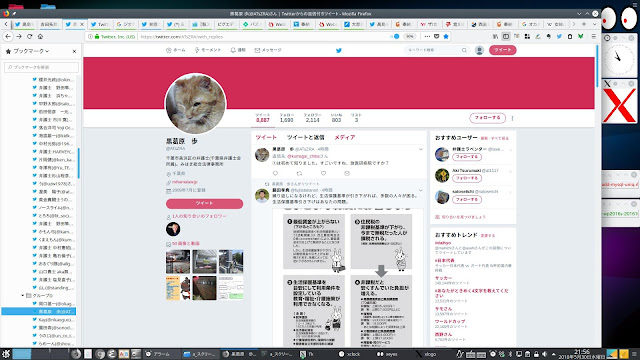The width and height of the screenshot is (640, 360).
Task: Select the highlighted 黒葛原 bookmark entry
Action: click(39, 311)
